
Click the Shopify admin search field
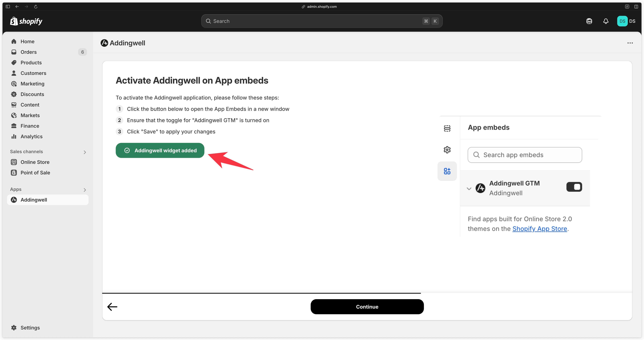pos(322,21)
